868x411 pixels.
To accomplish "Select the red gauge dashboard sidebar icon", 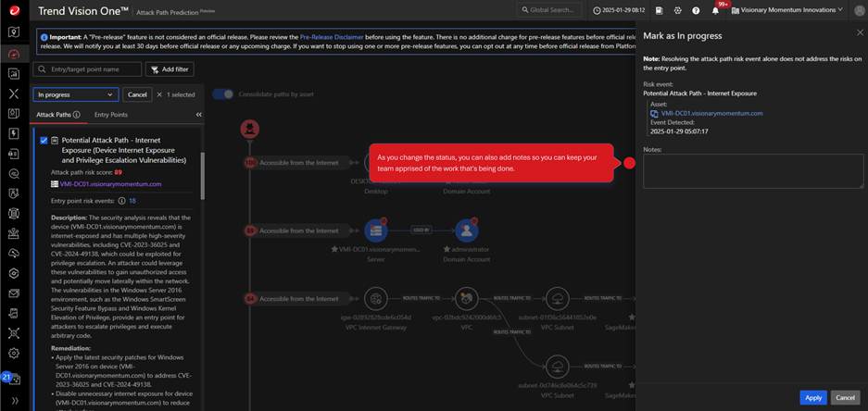I will (14, 53).
